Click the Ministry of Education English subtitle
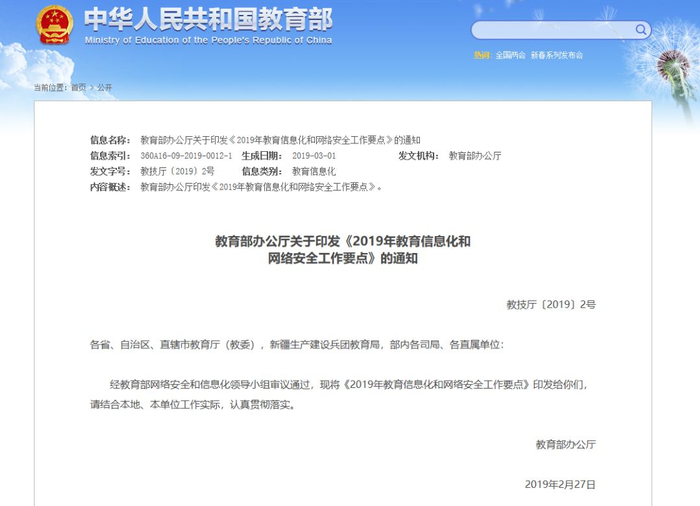The height and width of the screenshot is (506, 700). tap(208, 40)
